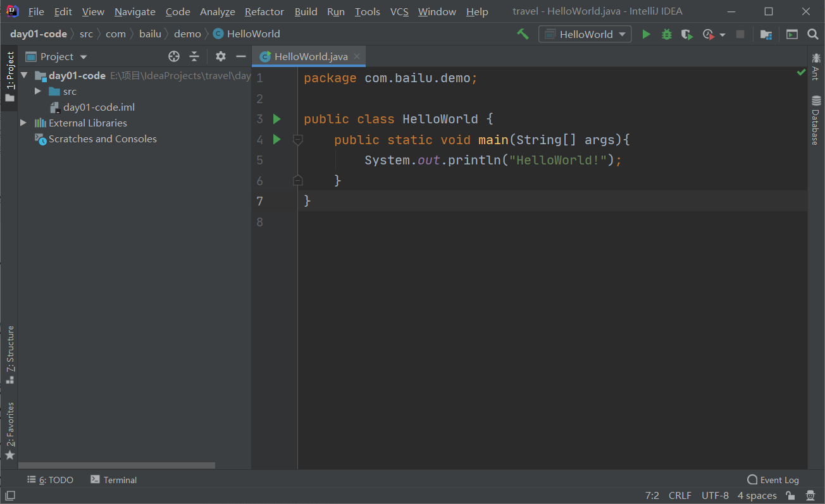Screen dimensions: 825x504
Task: Open the HelloWorld run configuration dropdown
Action: [585, 34]
